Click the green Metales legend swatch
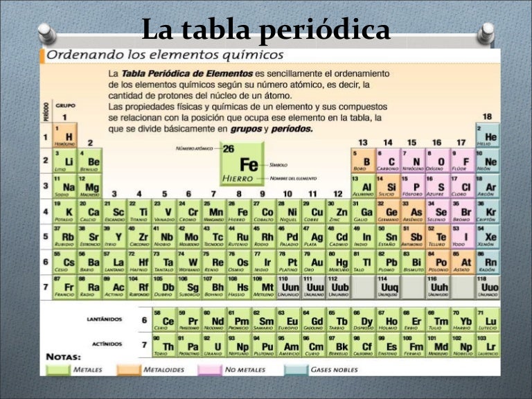 (x=62, y=369)
